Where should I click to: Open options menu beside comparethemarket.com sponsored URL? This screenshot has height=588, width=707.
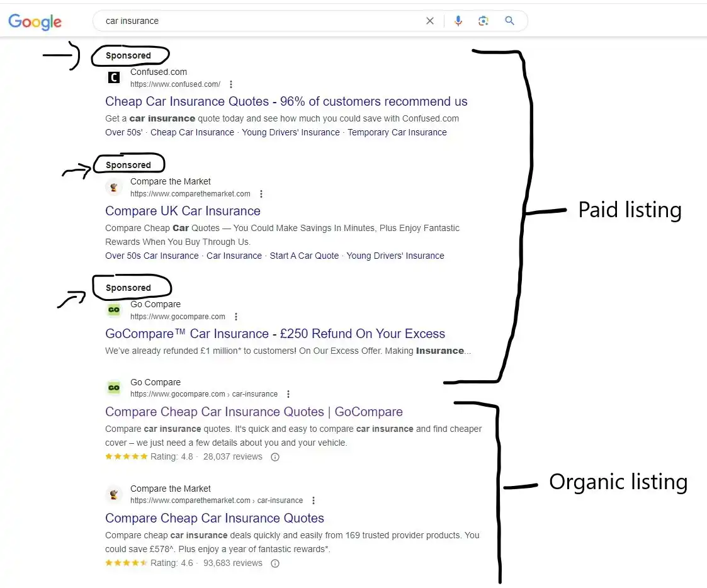[x=261, y=194]
